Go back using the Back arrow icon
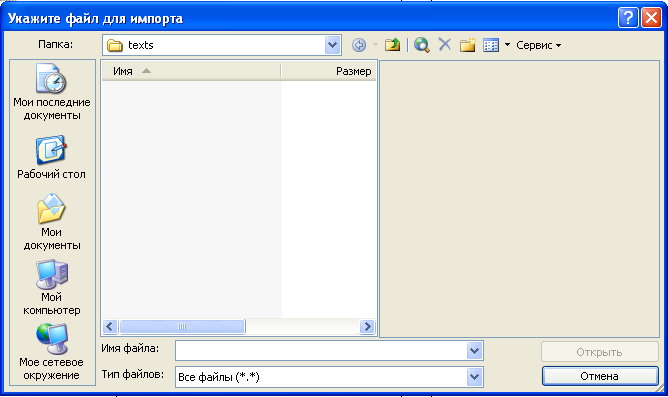This screenshot has width=668, height=397. coord(359,45)
